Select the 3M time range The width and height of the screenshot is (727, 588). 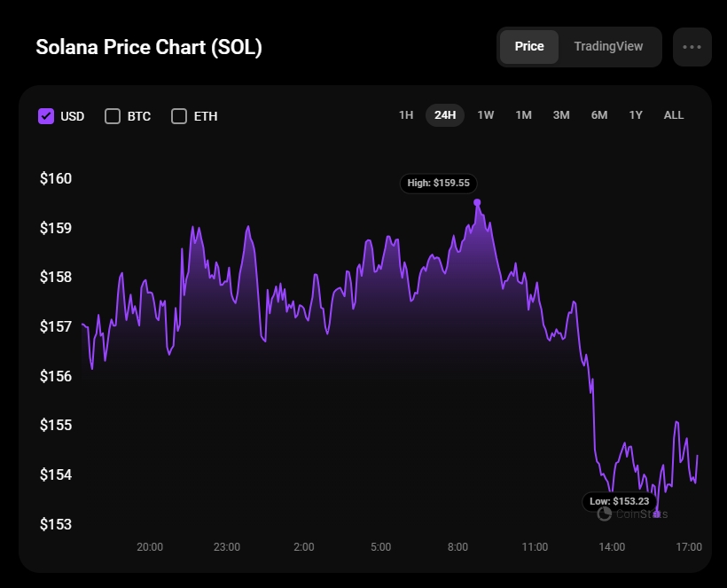click(561, 115)
